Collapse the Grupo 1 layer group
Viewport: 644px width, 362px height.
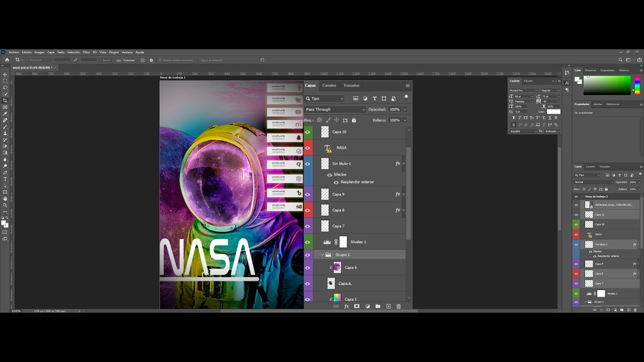tap(322, 254)
